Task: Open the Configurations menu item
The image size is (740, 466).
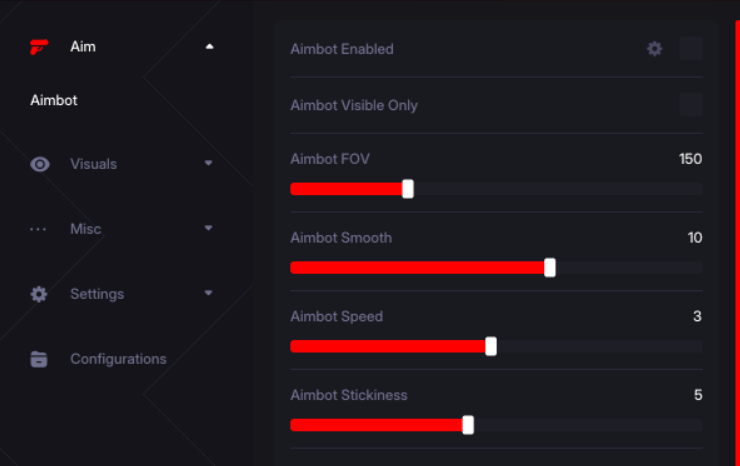Action: pyautogui.click(x=118, y=359)
